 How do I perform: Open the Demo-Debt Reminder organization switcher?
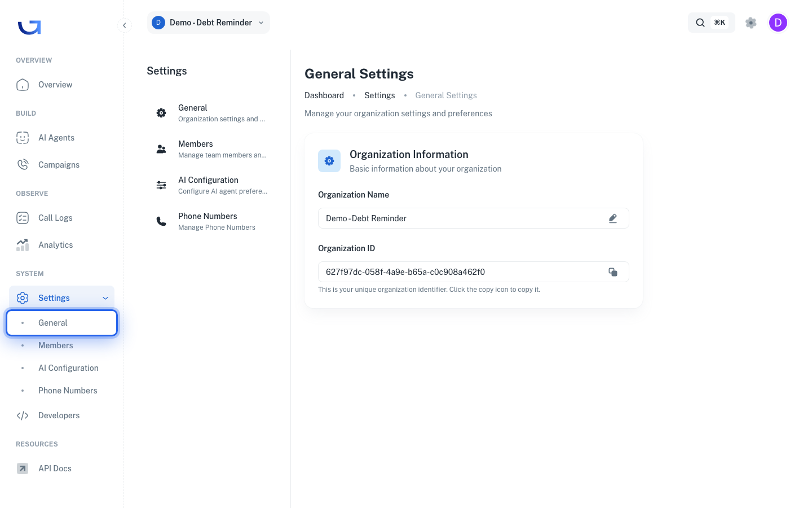pos(209,23)
